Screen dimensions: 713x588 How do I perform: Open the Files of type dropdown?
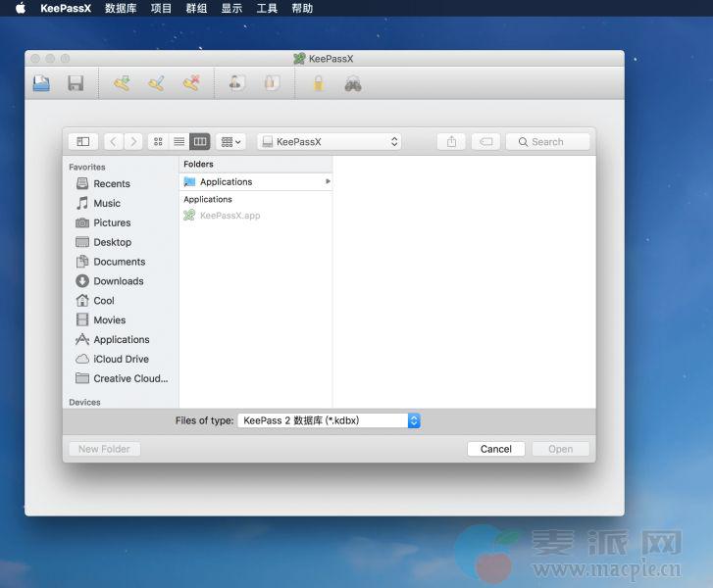329,420
